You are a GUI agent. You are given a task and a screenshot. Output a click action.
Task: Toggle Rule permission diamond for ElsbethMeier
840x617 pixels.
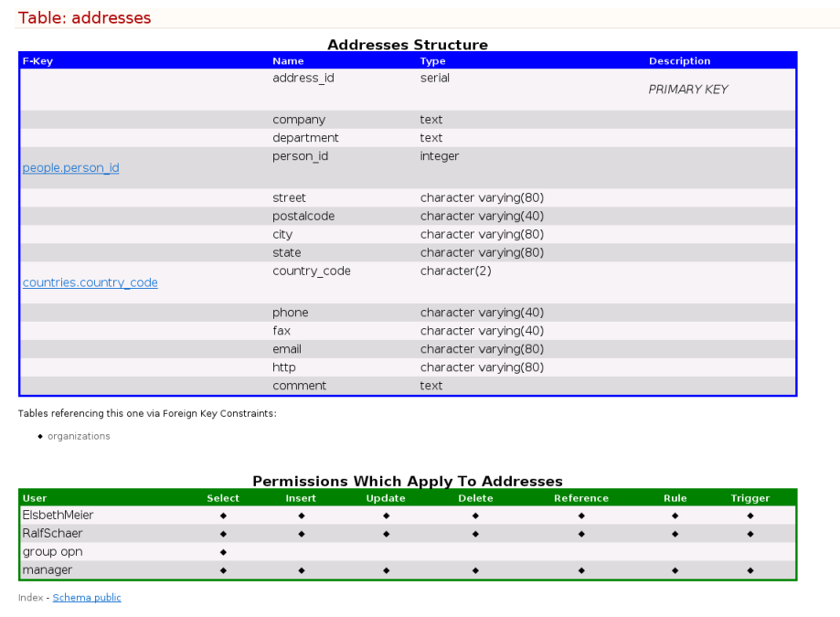[675, 515]
